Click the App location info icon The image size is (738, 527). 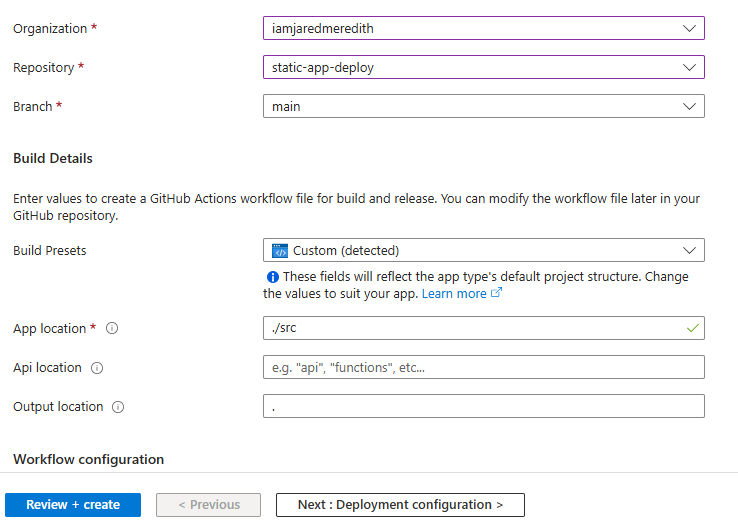coord(112,329)
